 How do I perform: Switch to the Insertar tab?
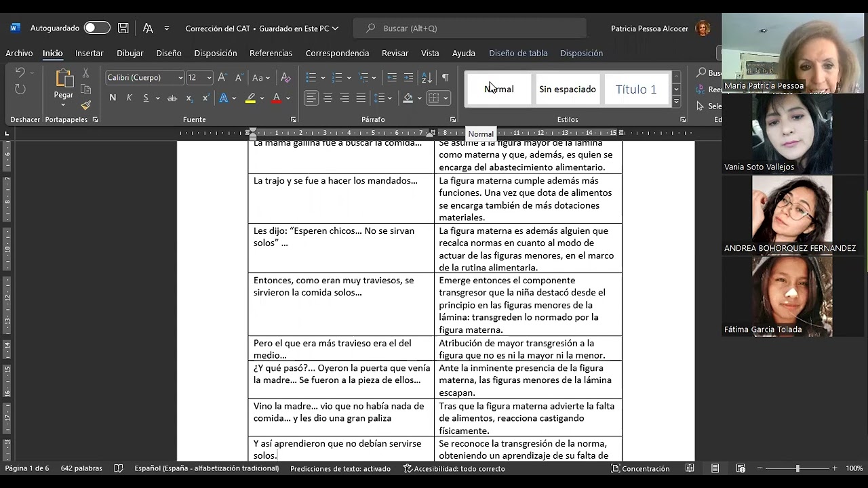[90, 53]
